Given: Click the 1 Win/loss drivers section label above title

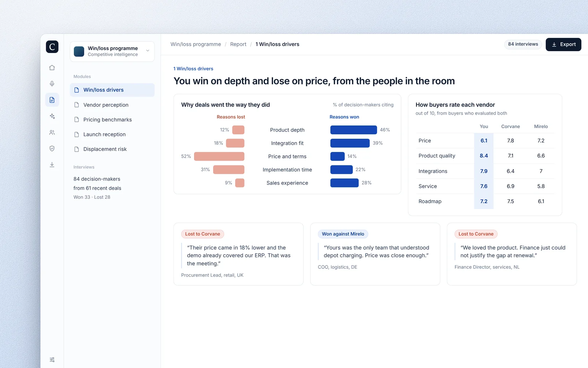Looking at the screenshot, I should click(x=193, y=69).
